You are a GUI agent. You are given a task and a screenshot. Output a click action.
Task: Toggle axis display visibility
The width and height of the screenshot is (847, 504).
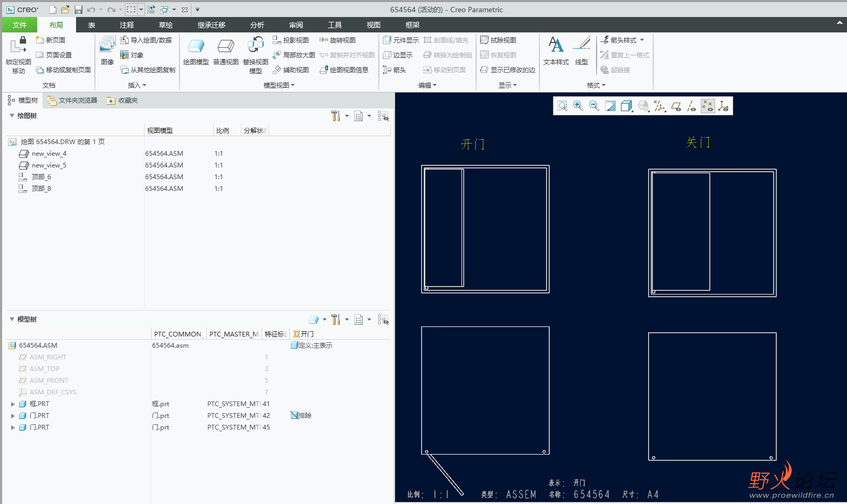[691, 106]
